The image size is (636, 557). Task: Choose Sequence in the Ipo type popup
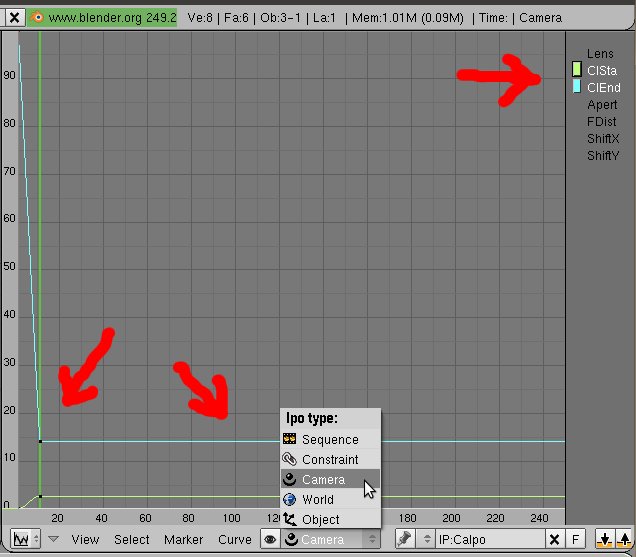click(331, 439)
